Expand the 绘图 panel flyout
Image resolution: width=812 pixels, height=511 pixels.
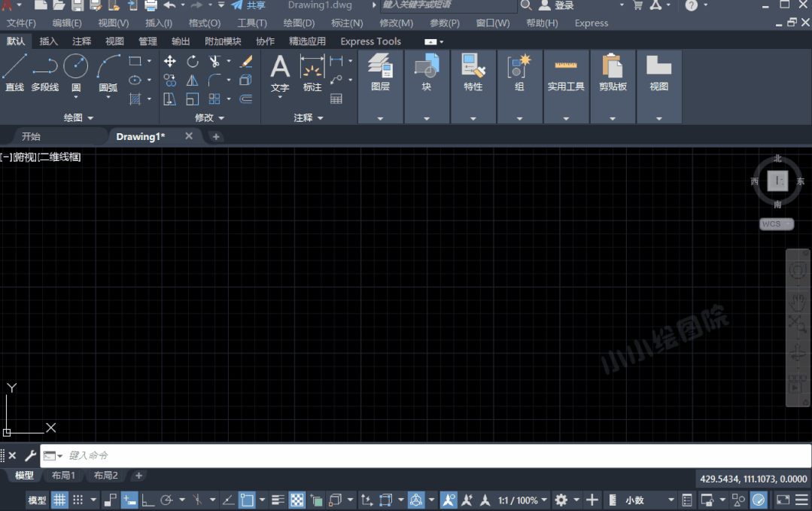coord(79,118)
